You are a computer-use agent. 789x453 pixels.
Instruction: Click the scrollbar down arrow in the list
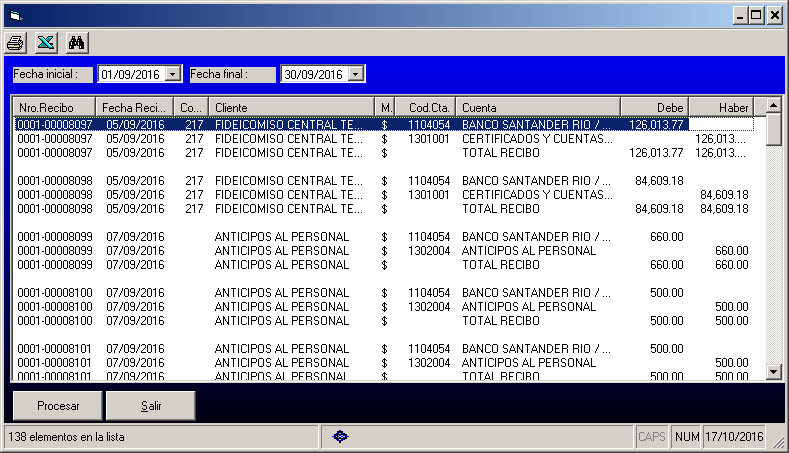click(x=773, y=372)
